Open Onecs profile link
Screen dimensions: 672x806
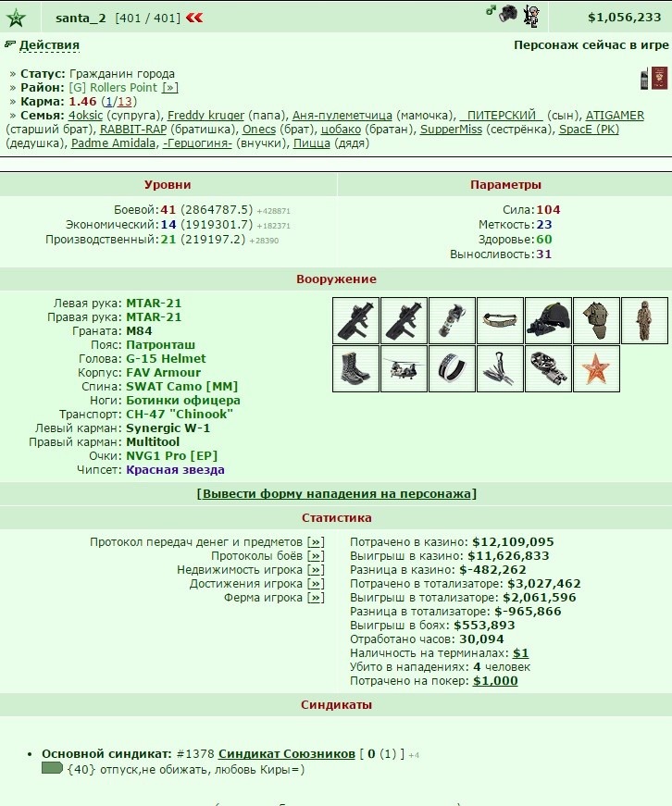(258, 129)
